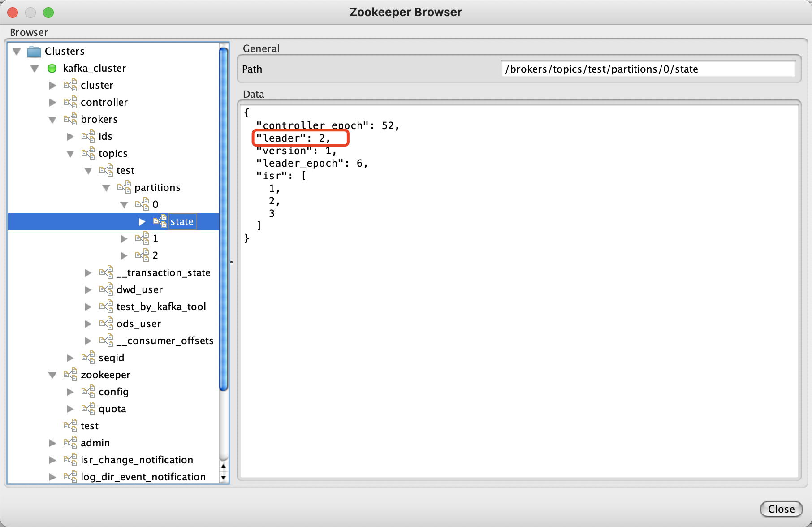Click the green kafka_cluster status icon
Viewport: 812px width, 527px height.
click(x=52, y=68)
